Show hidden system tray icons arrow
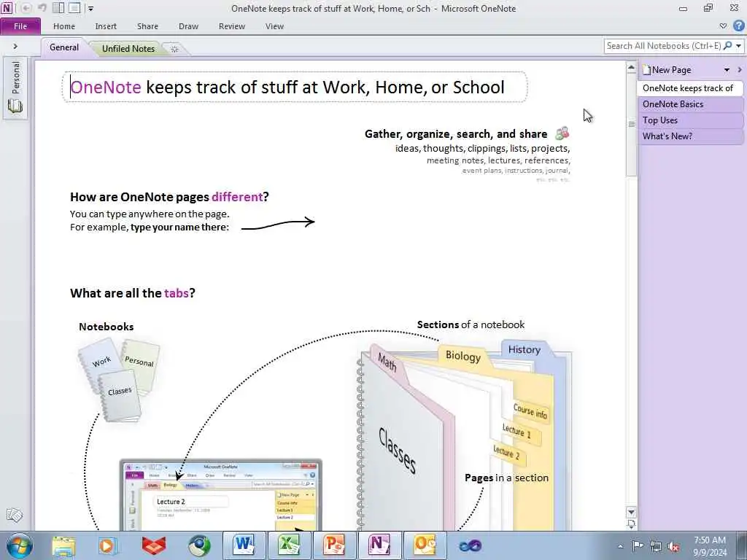The height and width of the screenshot is (560, 747). tap(620, 546)
